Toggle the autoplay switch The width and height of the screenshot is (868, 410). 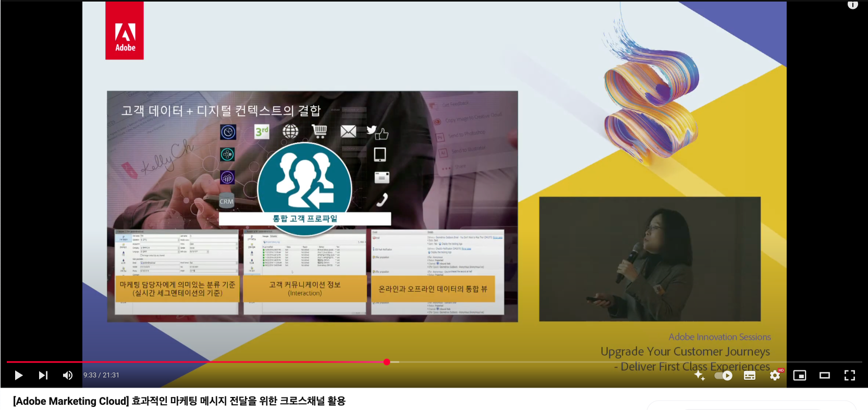724,376
